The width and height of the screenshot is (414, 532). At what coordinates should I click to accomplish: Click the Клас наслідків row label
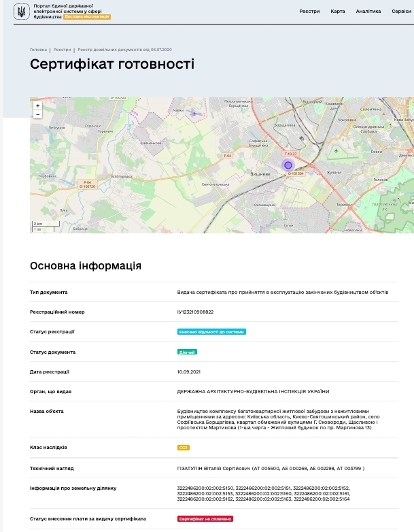[48, 447]
